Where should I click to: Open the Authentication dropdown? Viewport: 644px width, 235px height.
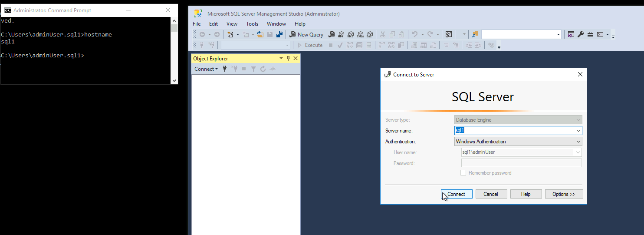578,142
